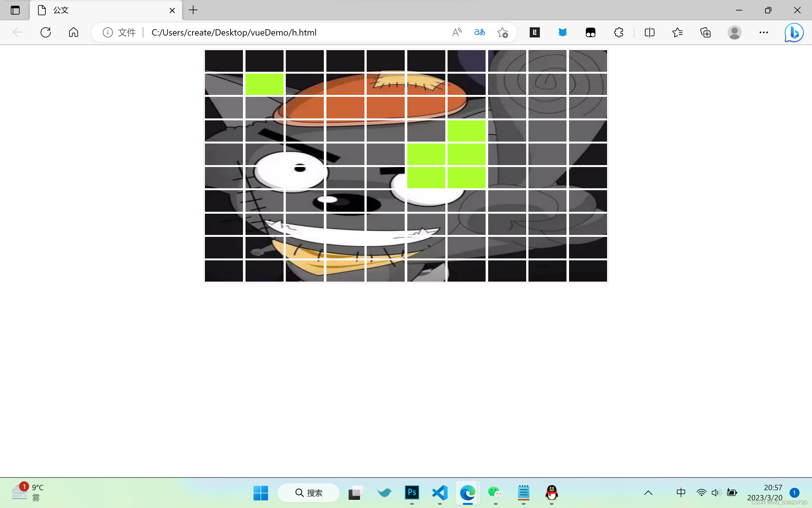Open the Task View taskbar icon
The height and width of the screenshot is (508, 812).
pos(356,493)
